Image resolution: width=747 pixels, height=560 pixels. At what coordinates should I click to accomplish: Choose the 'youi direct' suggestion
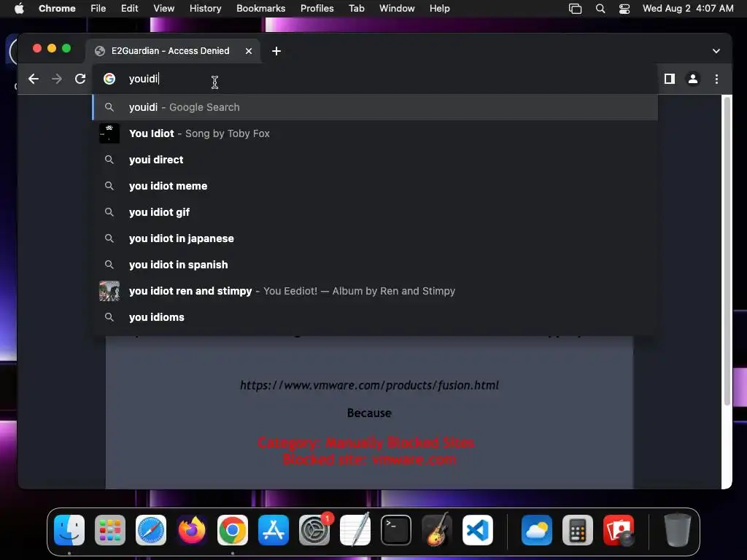coord(376,160)
